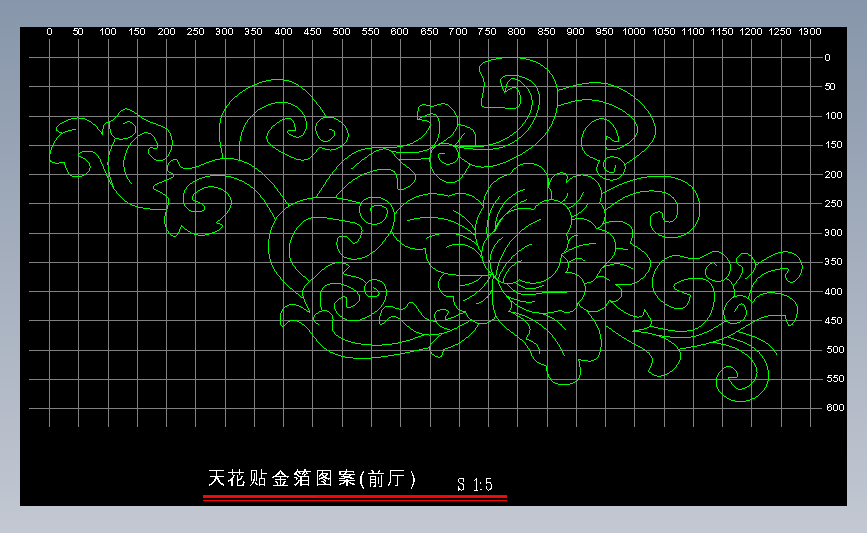867x533 pixels.
Task: Select the 800 horizontal ruler label
Action: 516,32
